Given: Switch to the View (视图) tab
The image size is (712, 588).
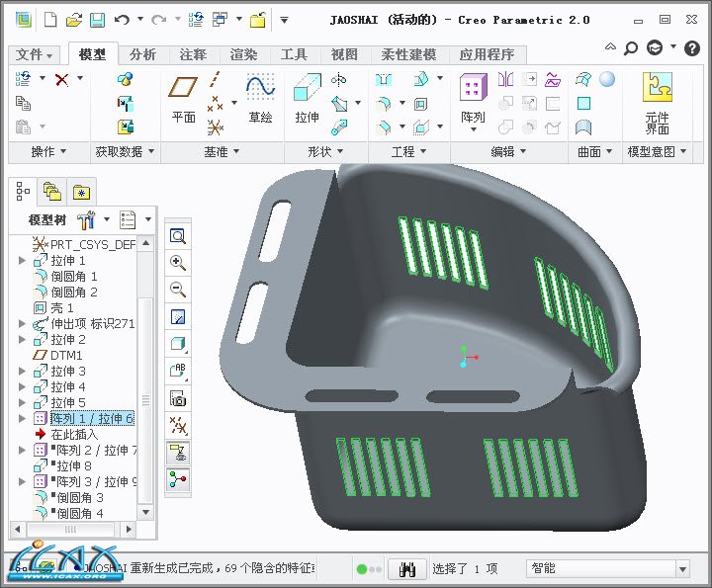Looking at the screenshot, I should pyautogui.click(x=344, y=55).
